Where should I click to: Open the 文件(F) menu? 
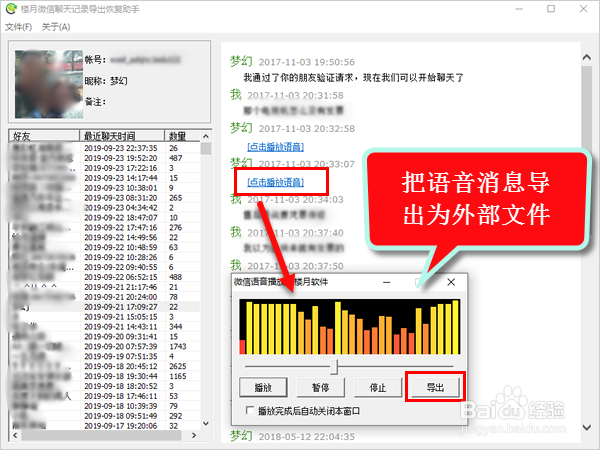pyautogui.click(x=18, y=27)
